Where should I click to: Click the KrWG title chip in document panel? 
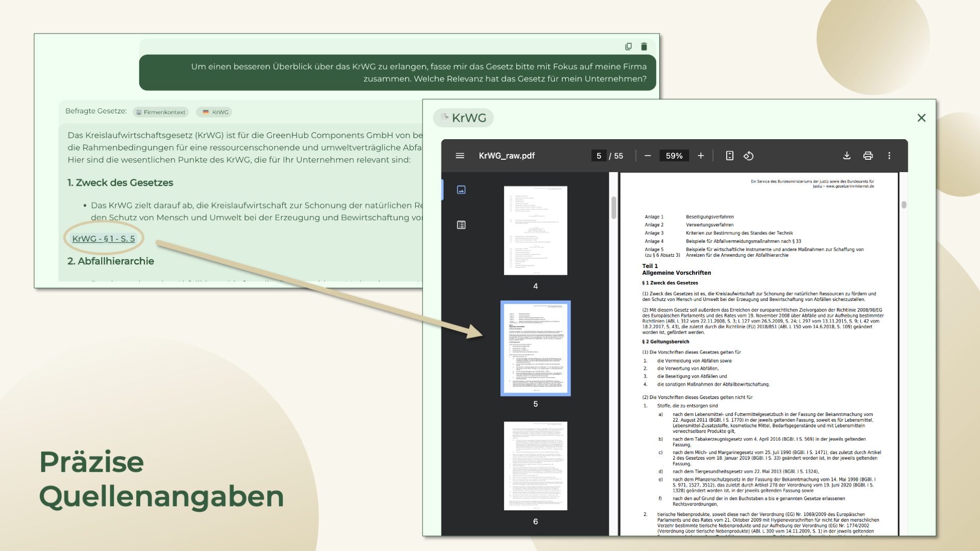463,118
